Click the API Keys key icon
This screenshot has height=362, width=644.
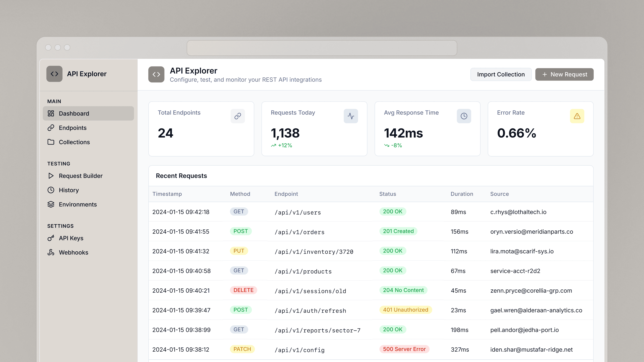click(51, 238)
